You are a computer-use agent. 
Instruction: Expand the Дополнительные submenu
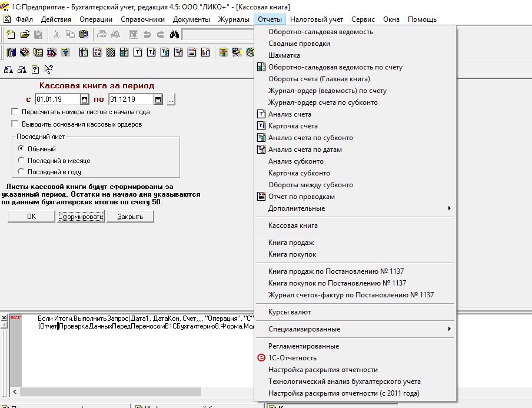tap(355, 208)
